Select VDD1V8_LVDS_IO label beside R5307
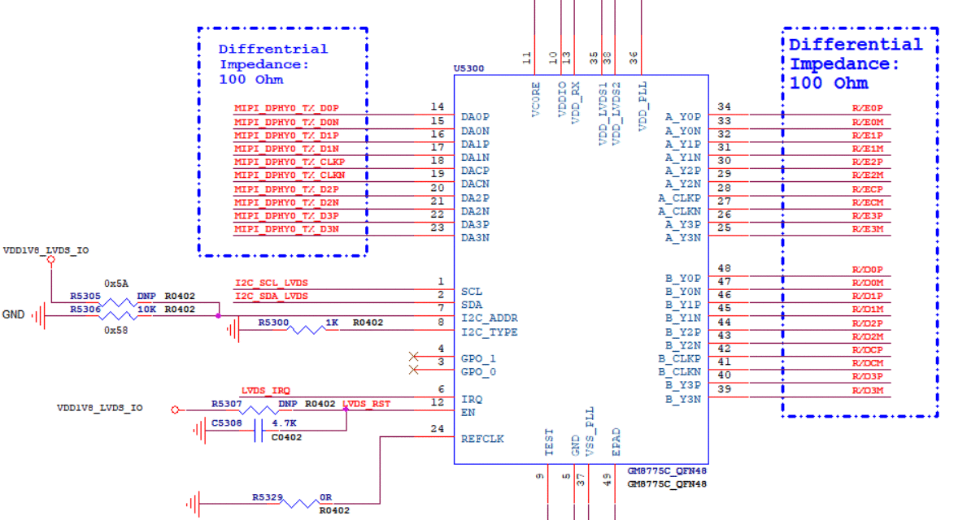The height and width of the screenshot is (520, 980). pyautogui.click(x=99, y=407)
